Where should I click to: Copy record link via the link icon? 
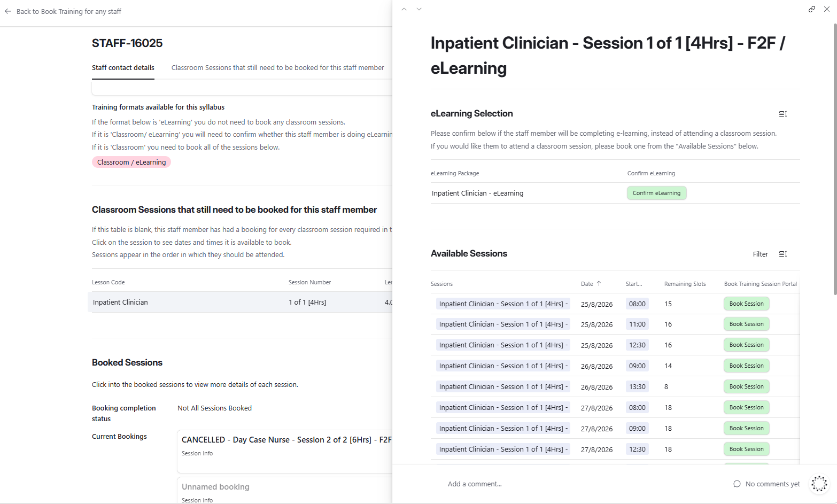tap(812, 9)
